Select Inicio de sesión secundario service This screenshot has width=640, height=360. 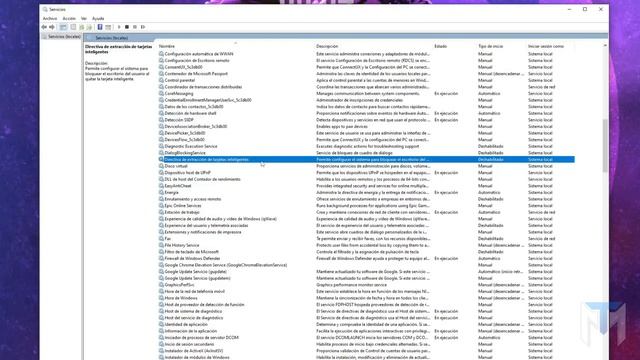pyautogui.click(x=366, y=344)
